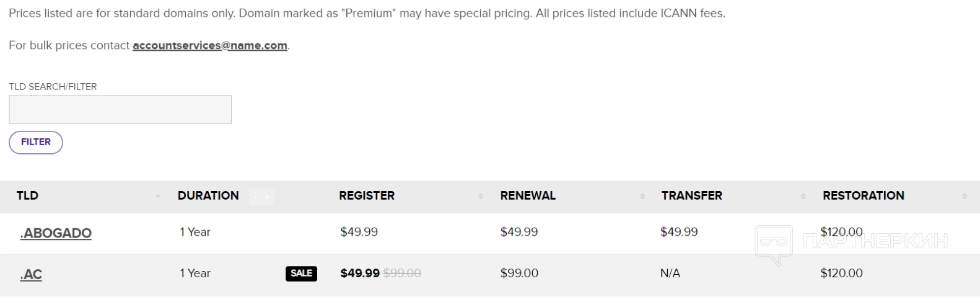Image resolution: width=980 pixels, height=299 pixels.
Task: Sort table by TLD header
Action: coord(27,195)
